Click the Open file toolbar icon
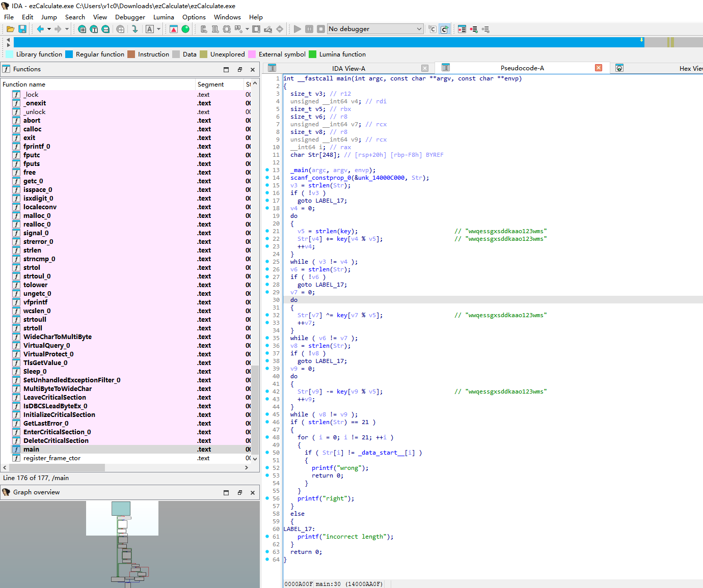The height and width of the screenshot is (588, 703). click(10, 29)
